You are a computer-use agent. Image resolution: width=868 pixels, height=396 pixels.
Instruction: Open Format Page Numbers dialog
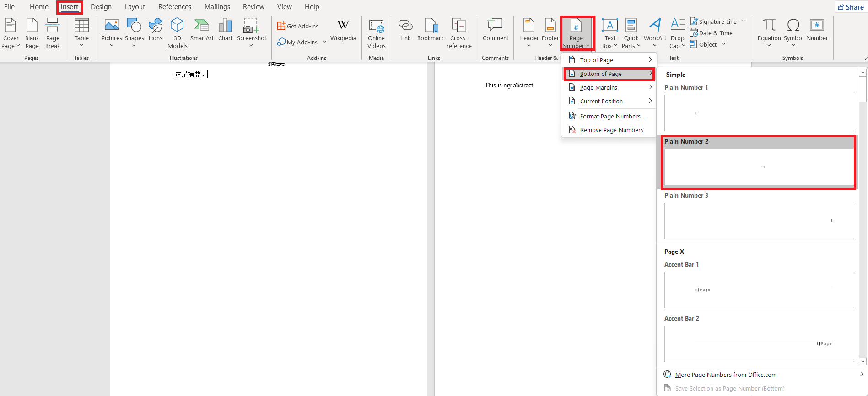pyautogui.click(x=609, y=116)
